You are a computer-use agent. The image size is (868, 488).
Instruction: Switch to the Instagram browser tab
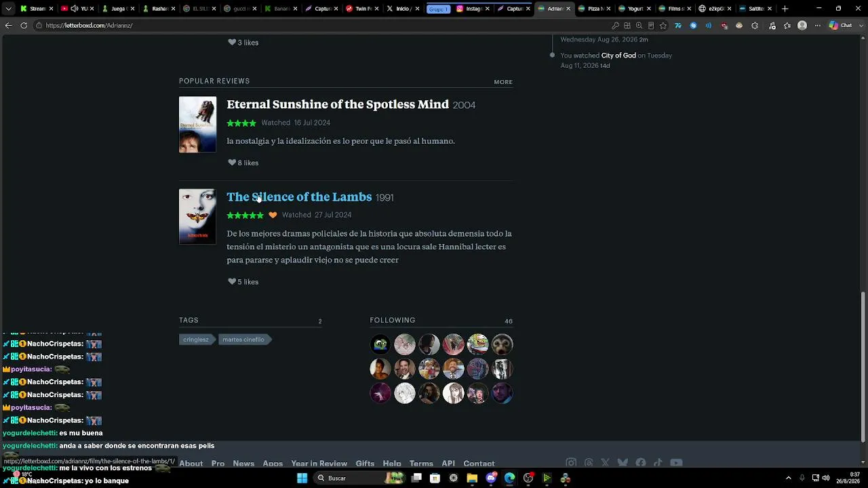(473, 9)
